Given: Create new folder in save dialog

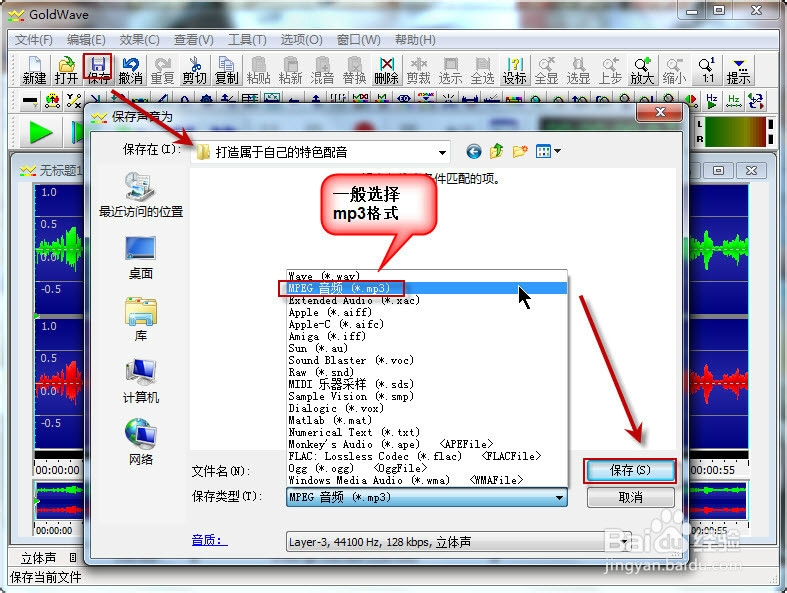Looking at the screenshot, I should (x=520, y=151).
